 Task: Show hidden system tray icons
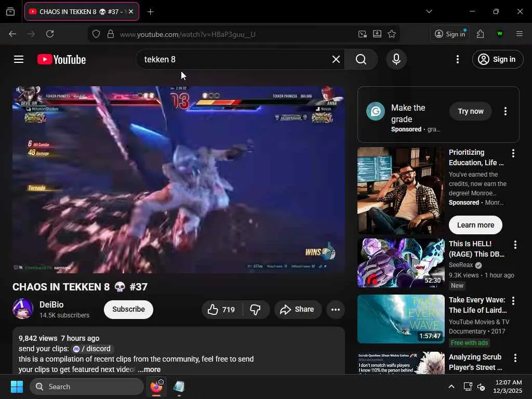451,387
